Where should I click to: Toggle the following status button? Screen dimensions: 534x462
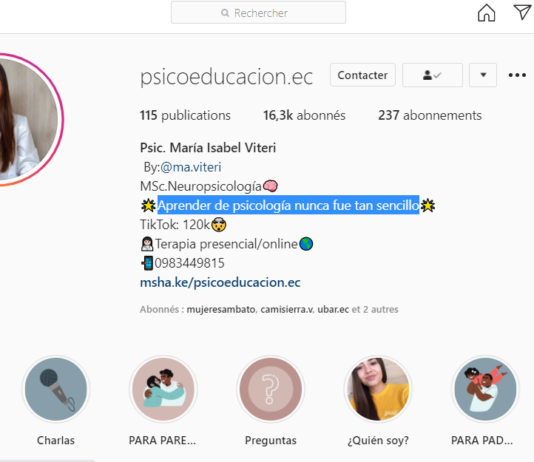pos(432,75)
